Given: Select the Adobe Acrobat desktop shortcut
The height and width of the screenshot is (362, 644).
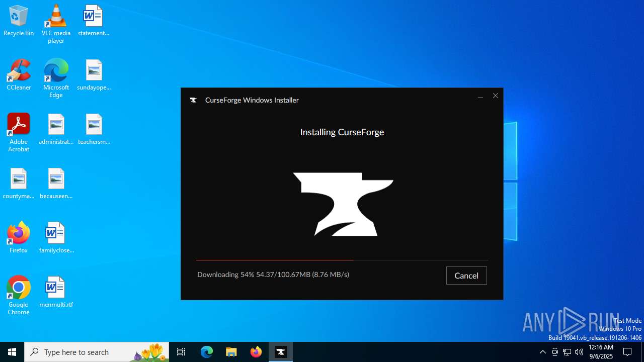Looking at the screenshot, I should [x=19, y=133].
